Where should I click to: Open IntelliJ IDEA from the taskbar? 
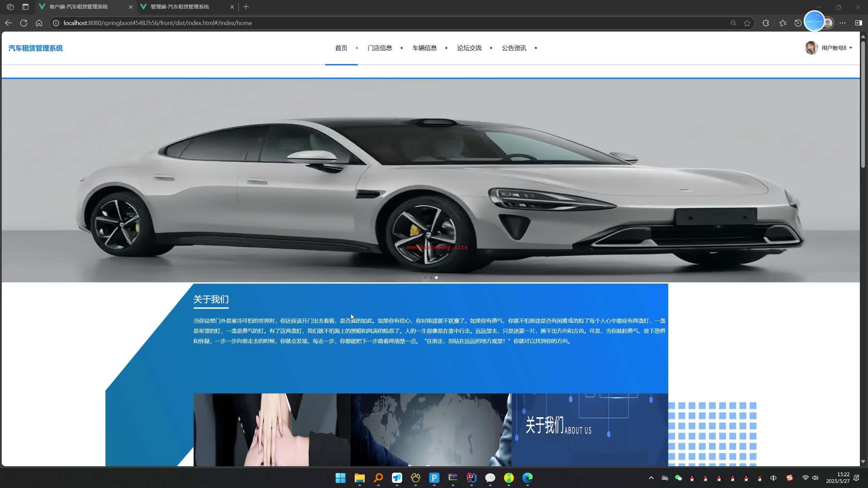pos(471,478)
